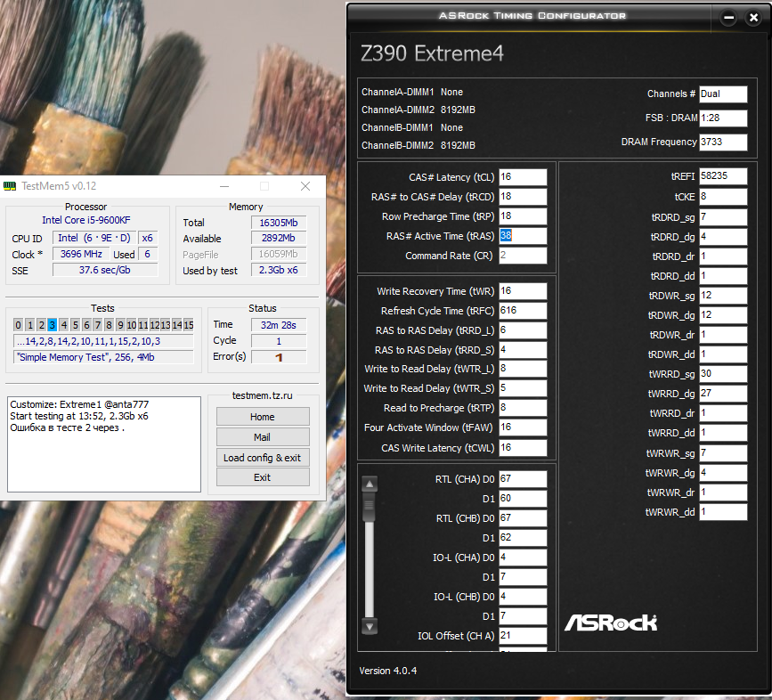Click the scrollbar thumb in ASRock RTL panel
The image size is (772, 700).
tap(370, 507)
